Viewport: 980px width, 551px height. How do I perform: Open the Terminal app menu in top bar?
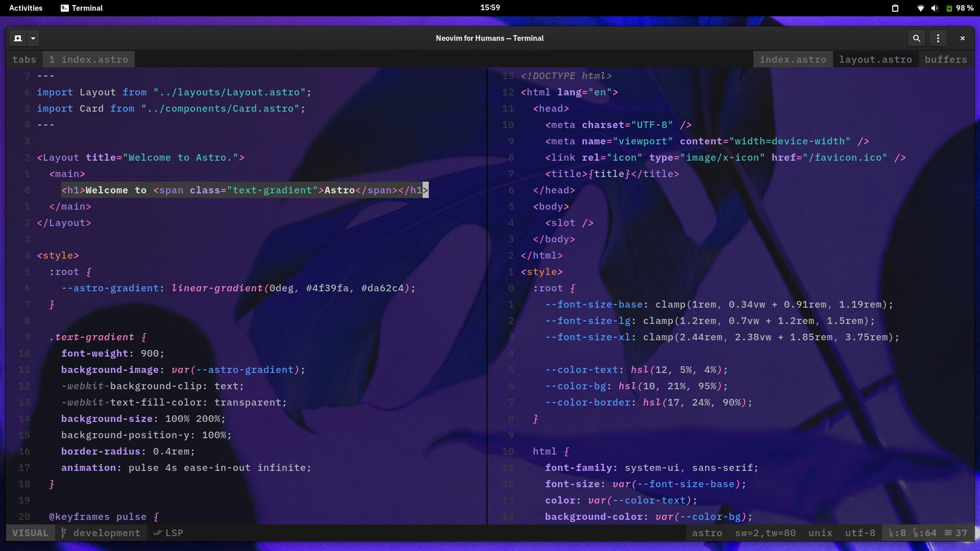point(82,8)
